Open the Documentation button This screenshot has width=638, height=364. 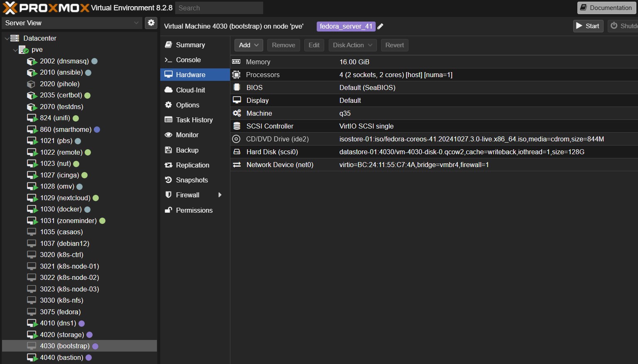coord(606,8)
